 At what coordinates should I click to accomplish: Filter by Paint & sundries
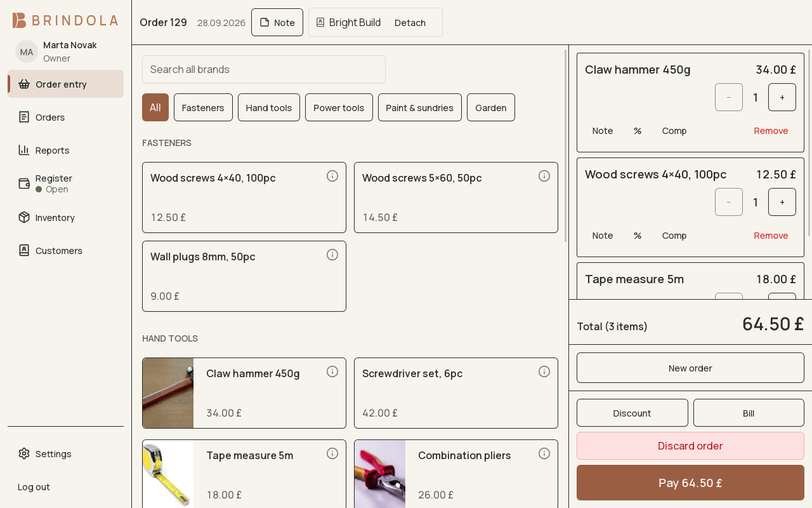click(420, 107)
